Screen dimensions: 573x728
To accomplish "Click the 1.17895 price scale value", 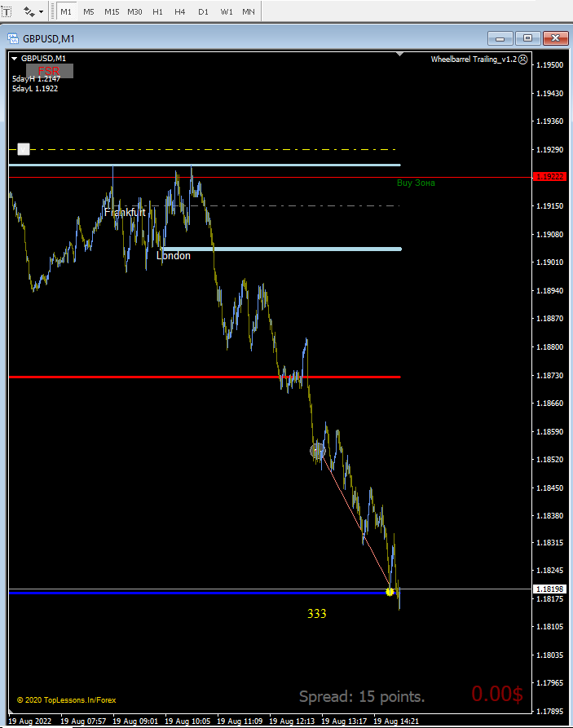I will pyautogui.click(x=550, y=711).
